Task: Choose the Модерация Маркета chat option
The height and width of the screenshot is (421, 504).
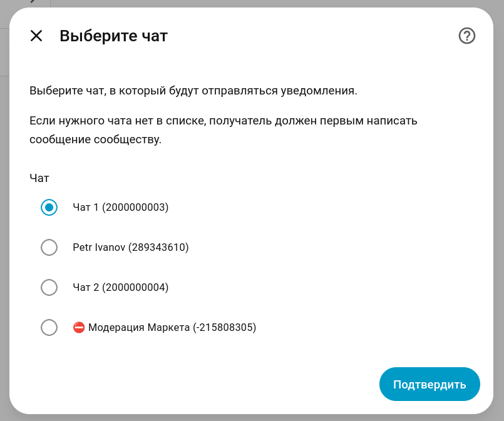Action: click(x=49, y=327)
